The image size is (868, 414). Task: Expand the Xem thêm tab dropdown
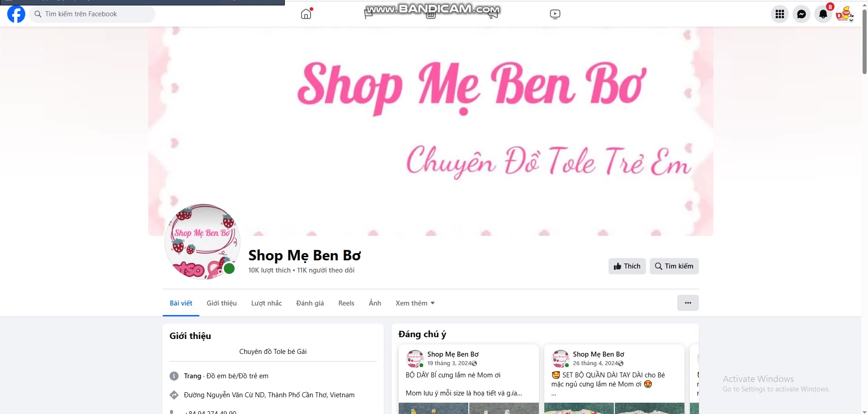pyautogui.click(x=415, y=303)
